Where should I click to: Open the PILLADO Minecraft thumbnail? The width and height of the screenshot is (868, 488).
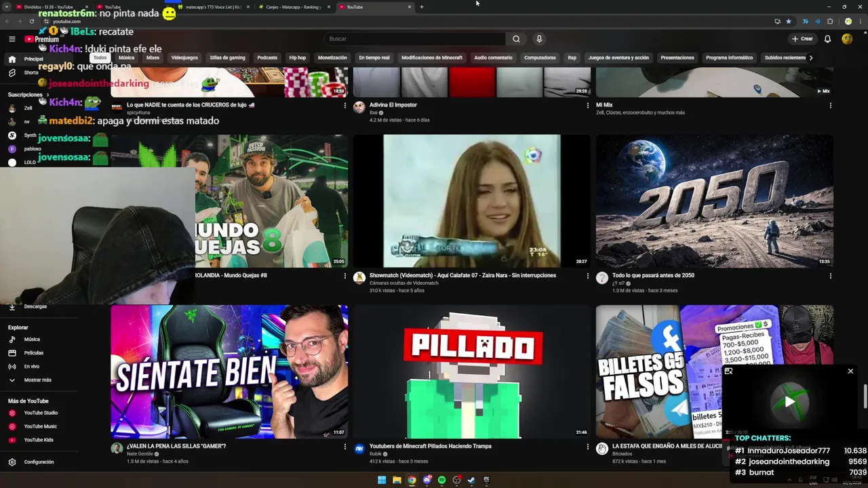point(472,371)
